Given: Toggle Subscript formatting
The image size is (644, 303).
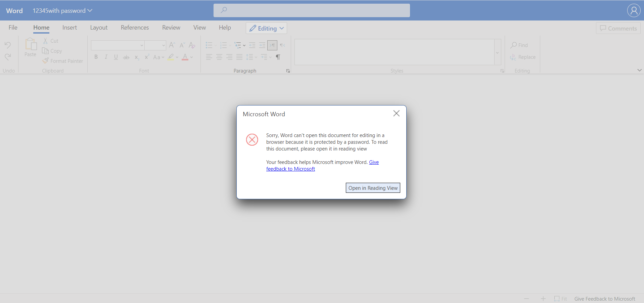Looking at the screenshot, I should point(137,57).
